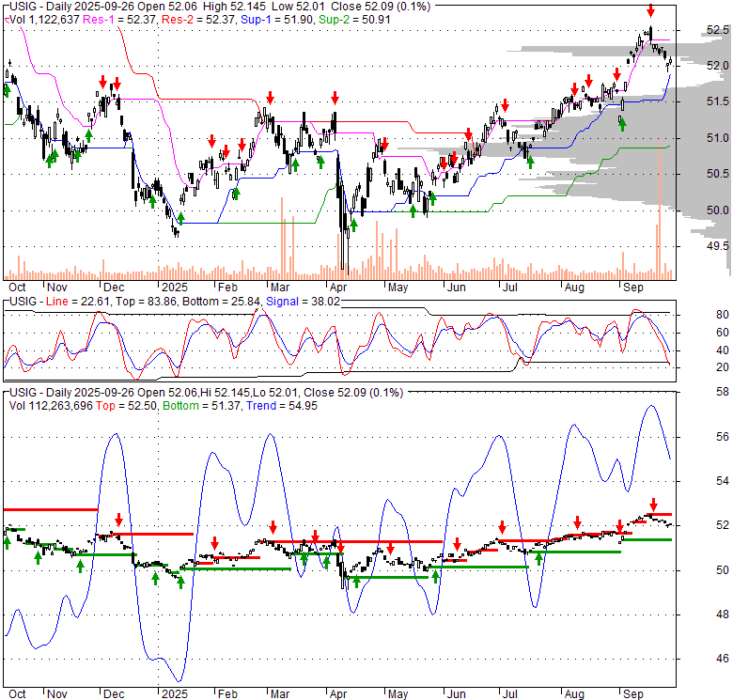Screen dimensions: 733x700
Task: Click the 58 label on bottom chart axis
Action: (723, 392)
